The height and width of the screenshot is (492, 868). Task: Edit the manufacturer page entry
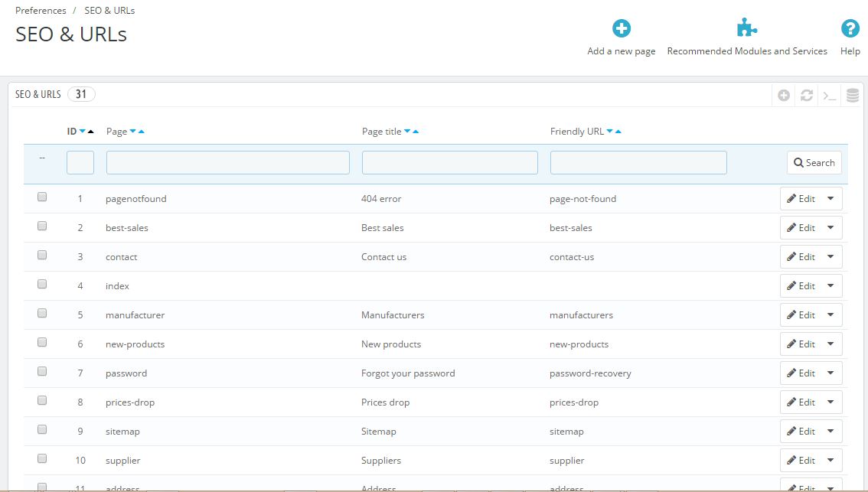[x=801, y=315]
